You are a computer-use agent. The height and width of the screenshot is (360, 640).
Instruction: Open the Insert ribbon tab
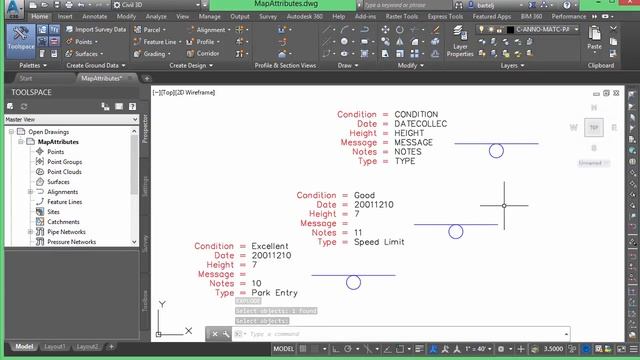point(65,16)
